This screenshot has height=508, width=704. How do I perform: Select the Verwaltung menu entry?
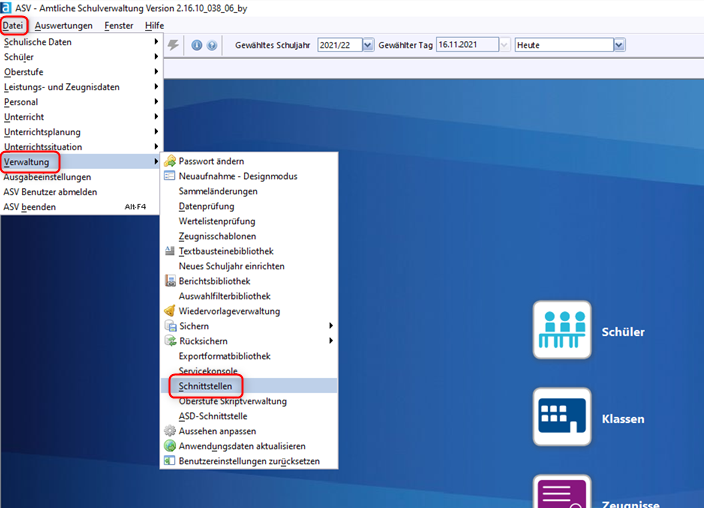tap(81, 162)
